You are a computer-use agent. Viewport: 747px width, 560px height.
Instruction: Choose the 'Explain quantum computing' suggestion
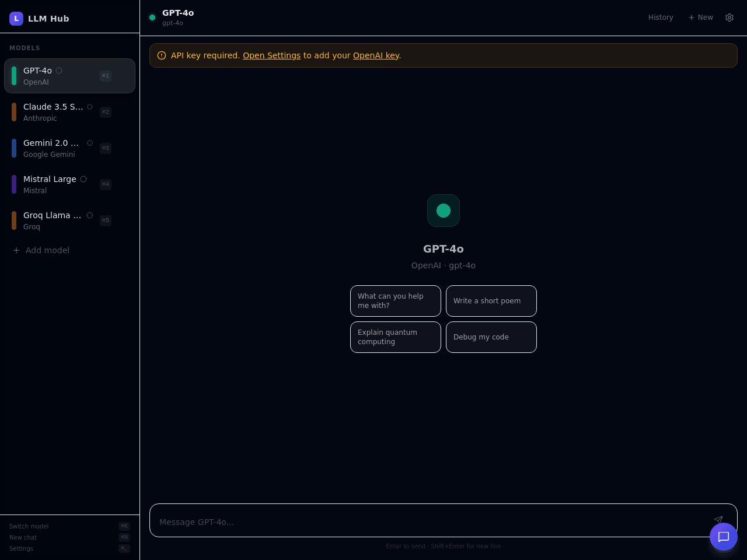(396, 337)
